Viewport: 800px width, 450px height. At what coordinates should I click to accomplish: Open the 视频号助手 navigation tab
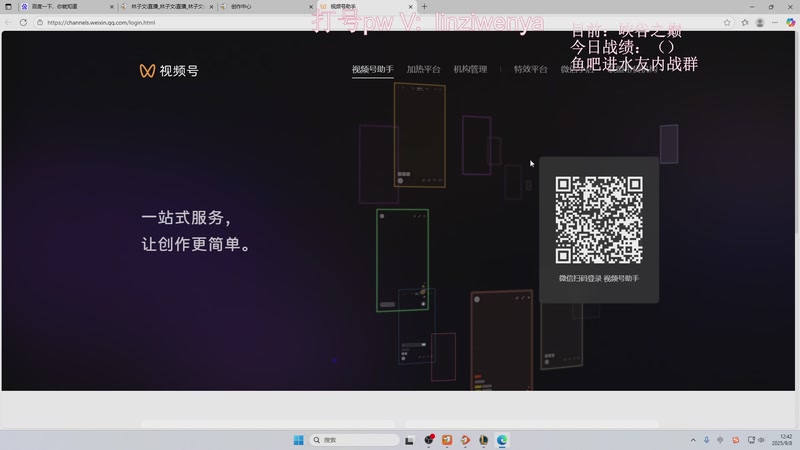[372, 69]
